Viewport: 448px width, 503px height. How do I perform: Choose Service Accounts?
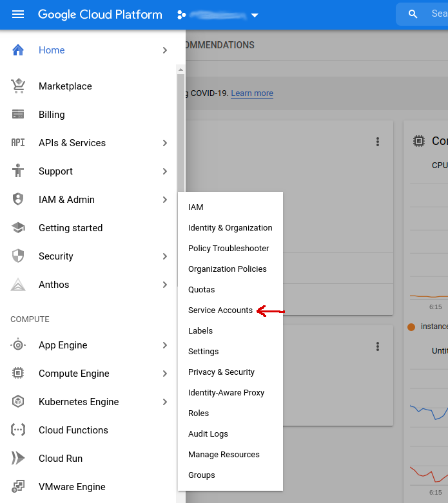point(230,310)
